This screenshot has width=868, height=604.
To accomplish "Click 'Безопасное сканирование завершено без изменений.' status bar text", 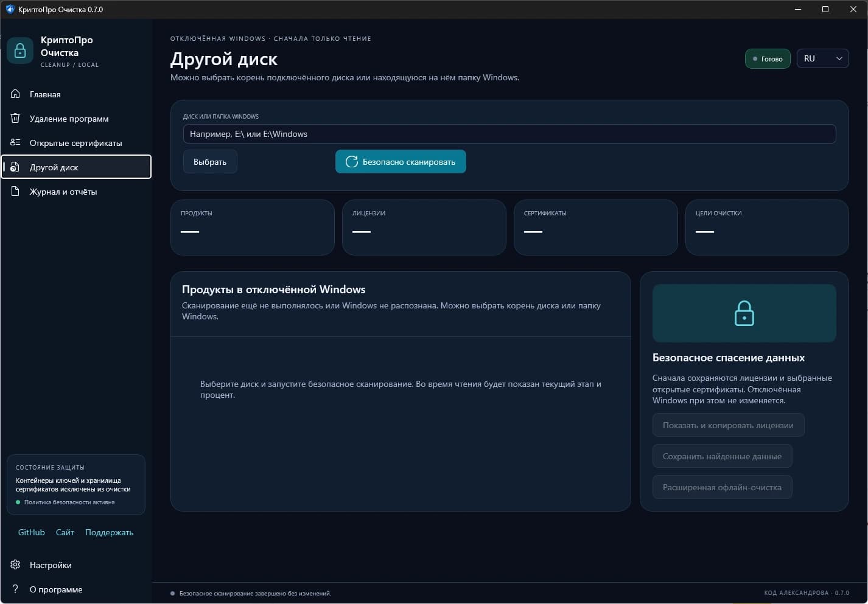I will click(255, 593).
